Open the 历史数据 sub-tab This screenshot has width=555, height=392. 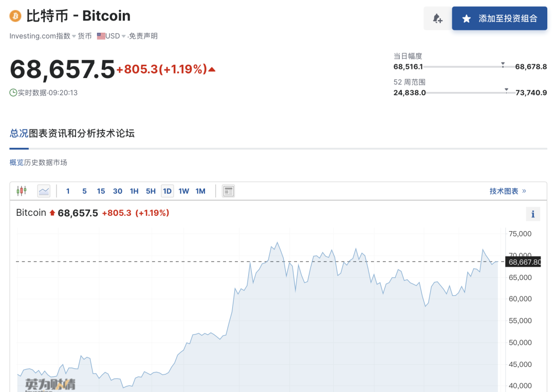(x=38, y=162)
